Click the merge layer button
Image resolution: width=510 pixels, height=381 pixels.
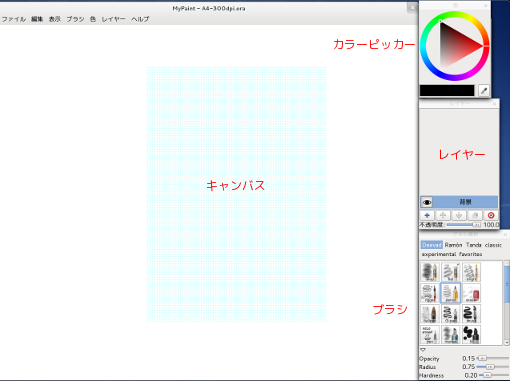click(x=475, y=215)
